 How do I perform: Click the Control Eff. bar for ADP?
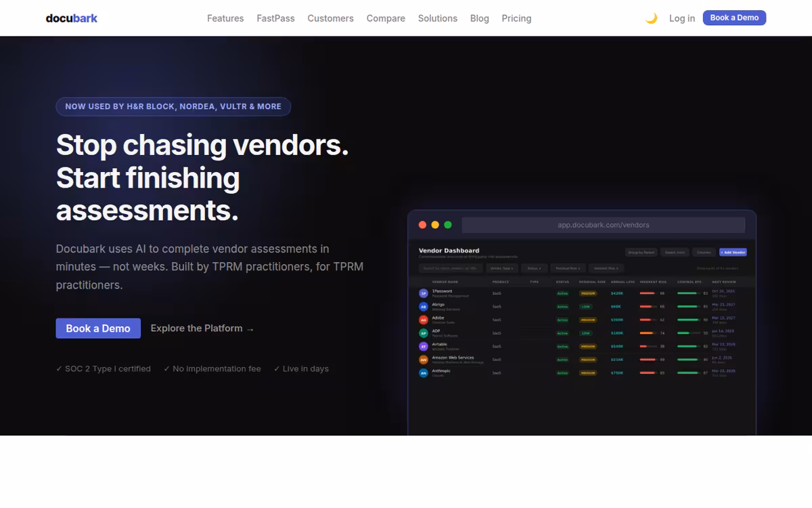tap(689, 333)
